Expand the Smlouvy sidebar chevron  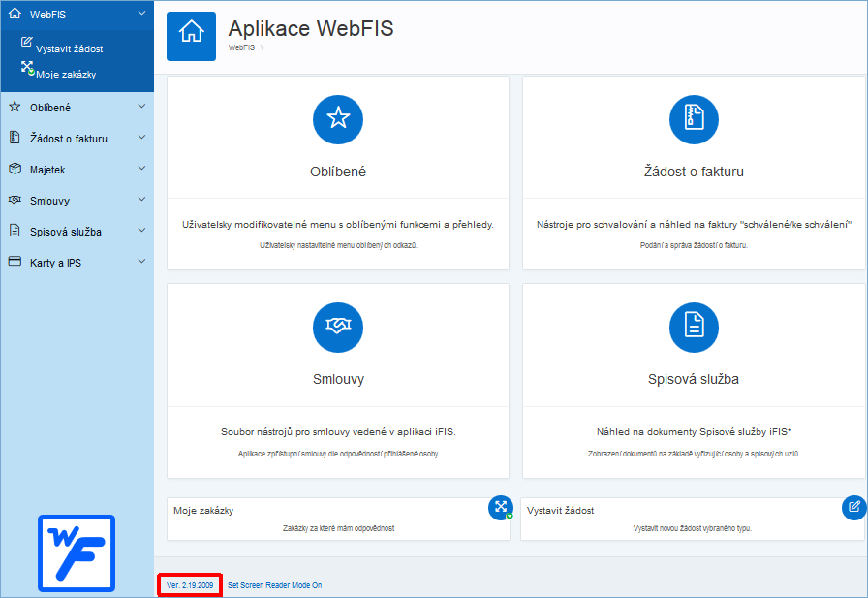(141, 199)
